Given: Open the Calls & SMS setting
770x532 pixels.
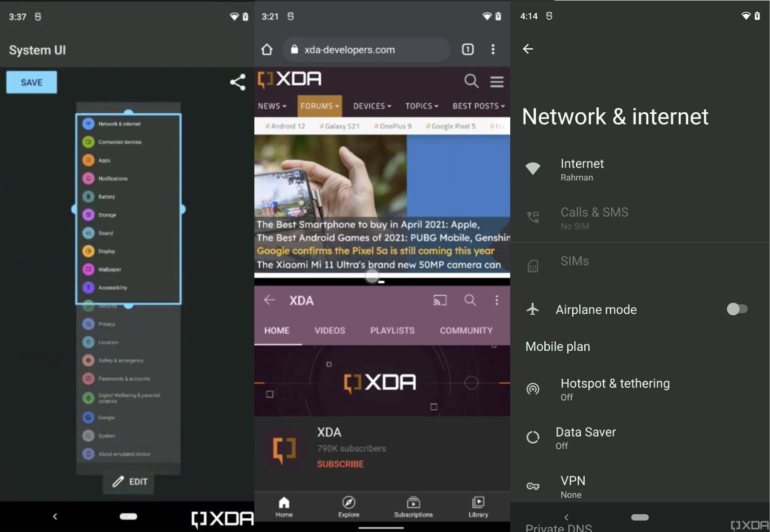Looking at the screenshot, I should [640, 218].
